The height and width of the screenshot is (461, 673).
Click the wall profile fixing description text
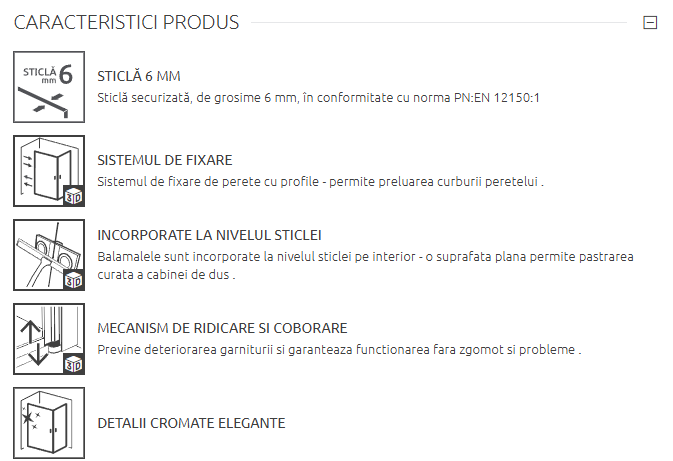(320, 182)
